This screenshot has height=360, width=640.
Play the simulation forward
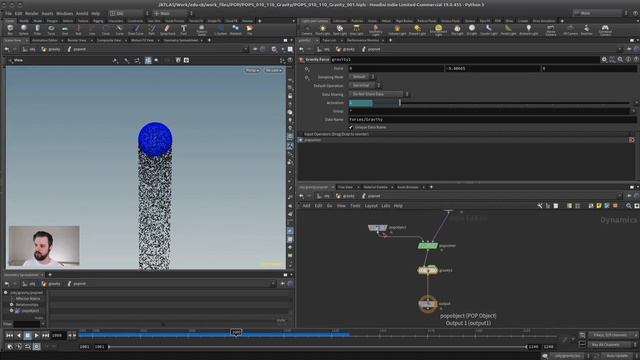pyautogui.click(x=36, y=336)
